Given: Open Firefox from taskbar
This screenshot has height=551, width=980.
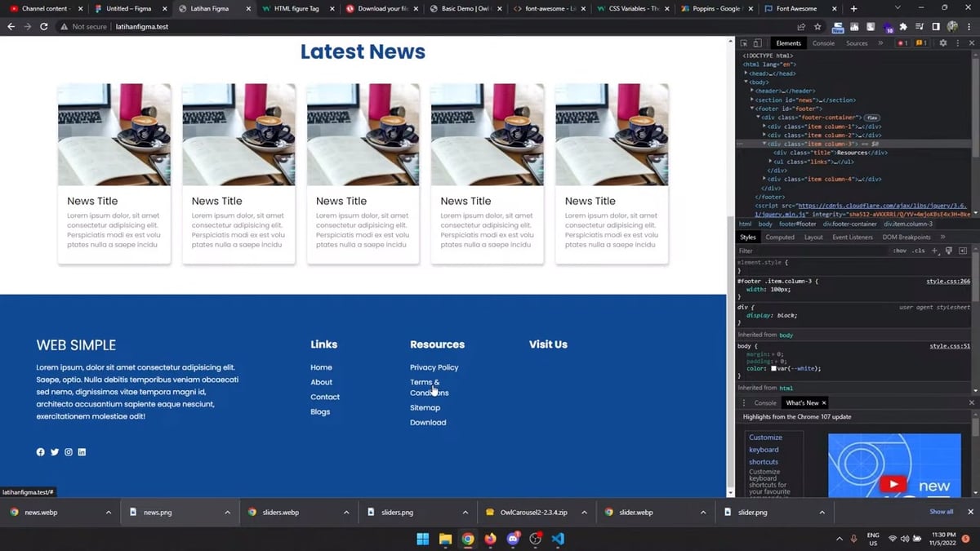Looking at the screenshot, I should coord(490,539).
